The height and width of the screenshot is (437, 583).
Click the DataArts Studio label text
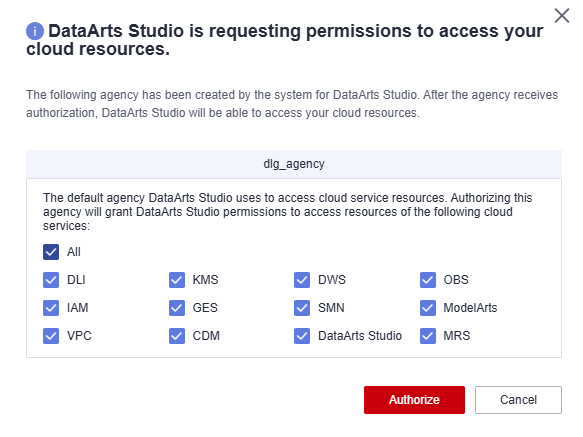[x=360, y=336]
